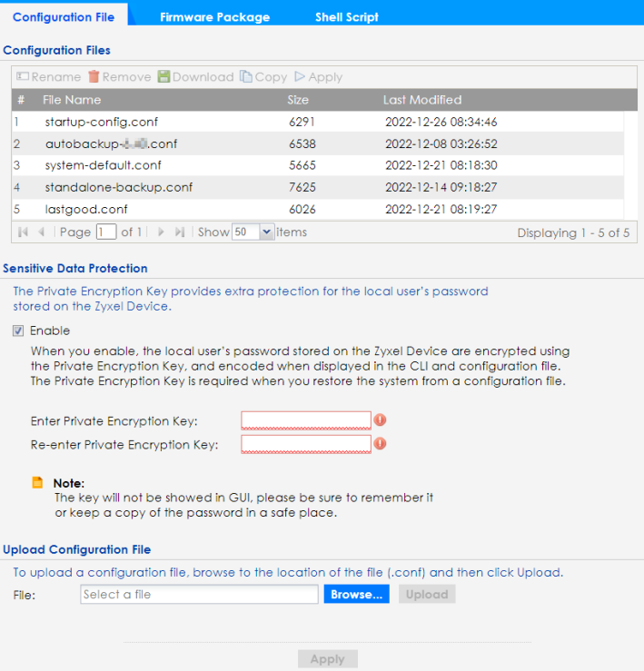Switch to Firmware Package tab
Image resolution: width=644 pixels, height=671 pixels.
coord(214,16)
